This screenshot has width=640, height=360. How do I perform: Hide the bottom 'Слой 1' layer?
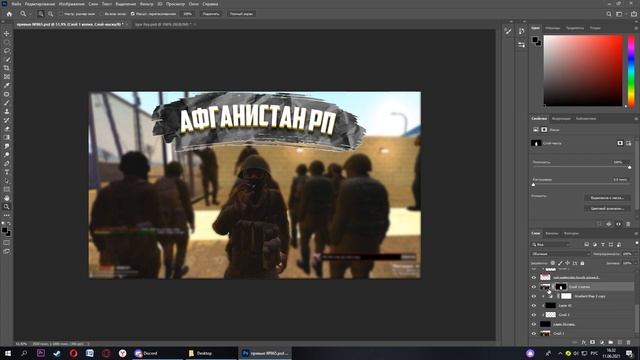534,333
